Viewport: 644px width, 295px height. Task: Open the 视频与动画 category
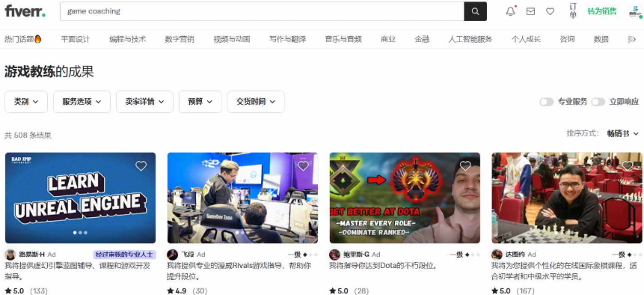click(232, 39)
